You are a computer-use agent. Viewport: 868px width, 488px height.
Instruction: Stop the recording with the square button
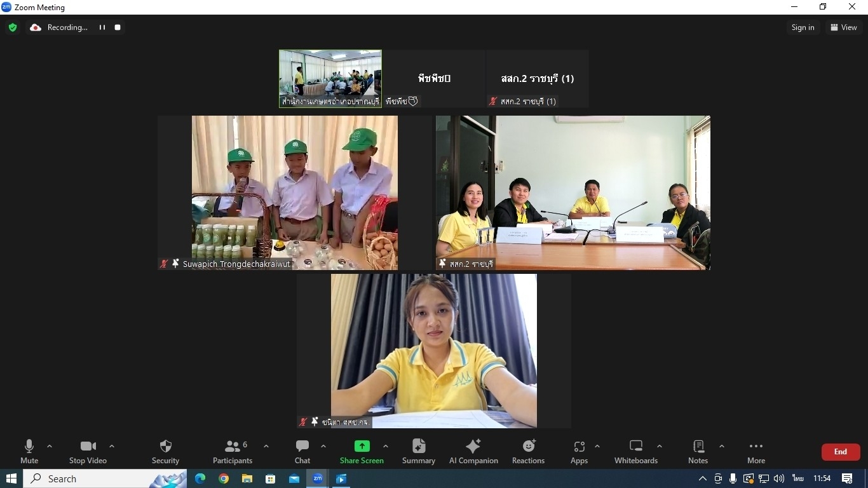118,27
